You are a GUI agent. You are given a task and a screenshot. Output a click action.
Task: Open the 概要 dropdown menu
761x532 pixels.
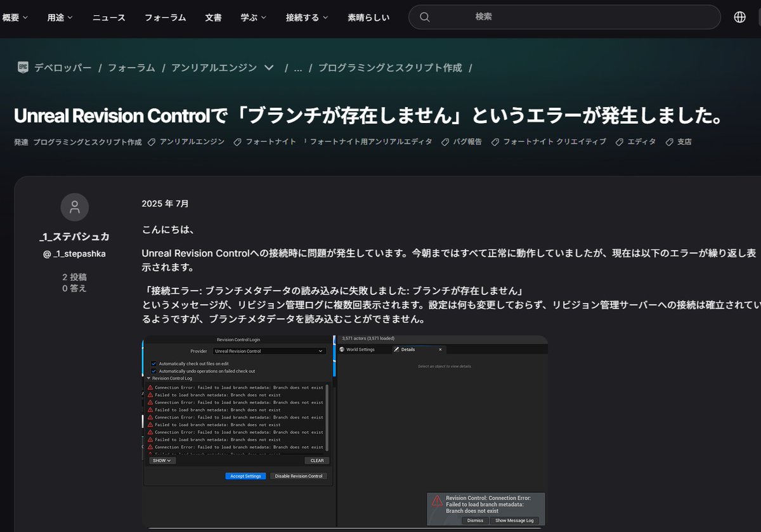[15, 18]
